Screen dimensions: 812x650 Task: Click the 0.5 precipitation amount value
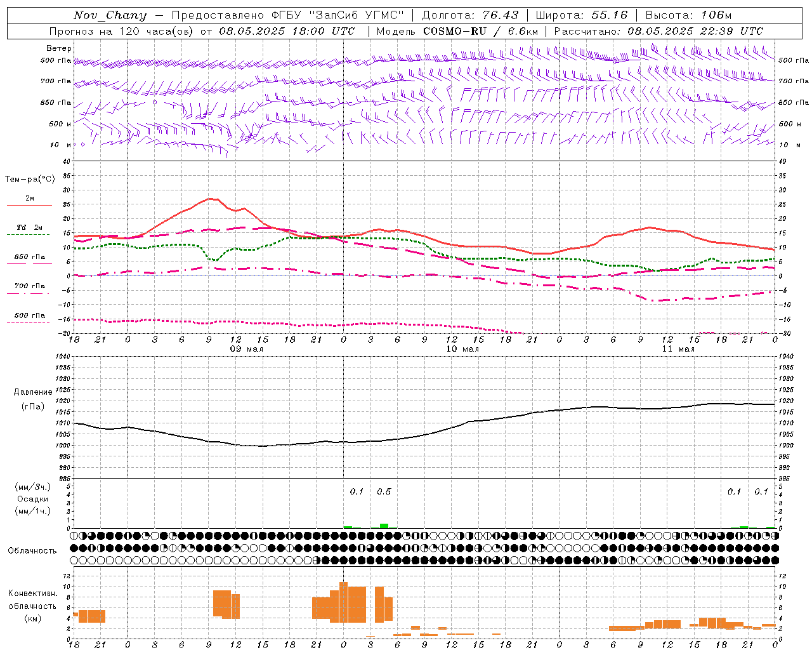tap(384, 491)
